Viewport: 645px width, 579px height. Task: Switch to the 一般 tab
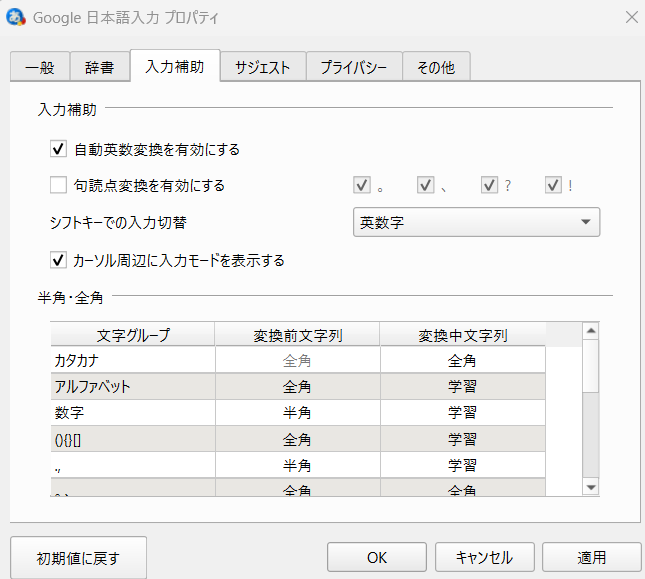(40, 67)
